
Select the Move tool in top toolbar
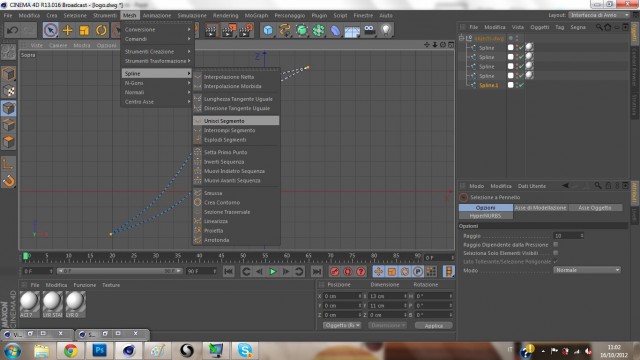point(67,30)
